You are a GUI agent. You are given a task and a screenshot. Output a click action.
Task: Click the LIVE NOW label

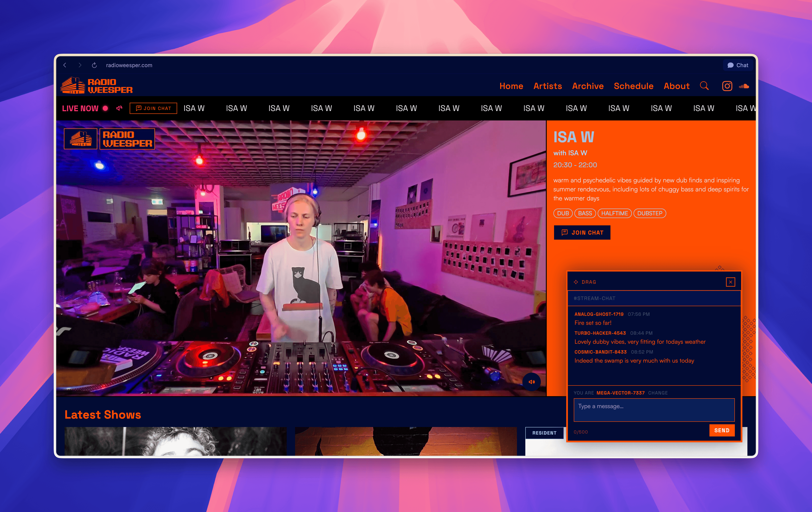click(x=80, y=108)
